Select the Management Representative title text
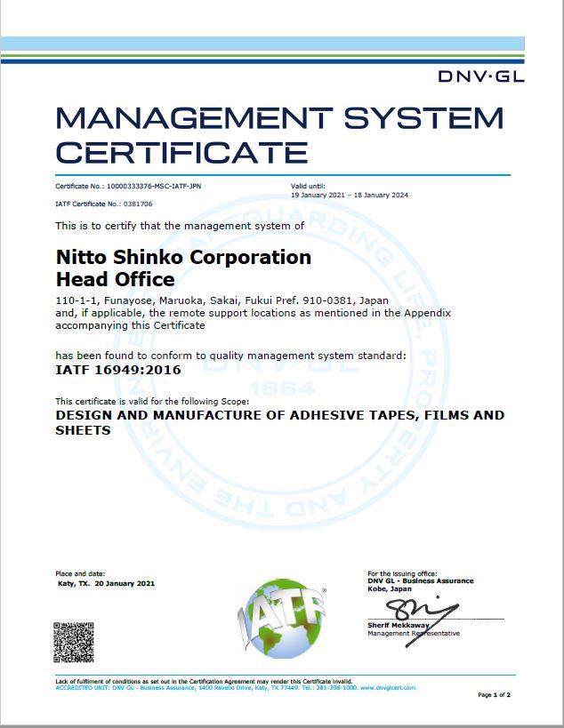The width and height of the screenshot is (564, 728). pyautogui.click(x=414, y=633)
